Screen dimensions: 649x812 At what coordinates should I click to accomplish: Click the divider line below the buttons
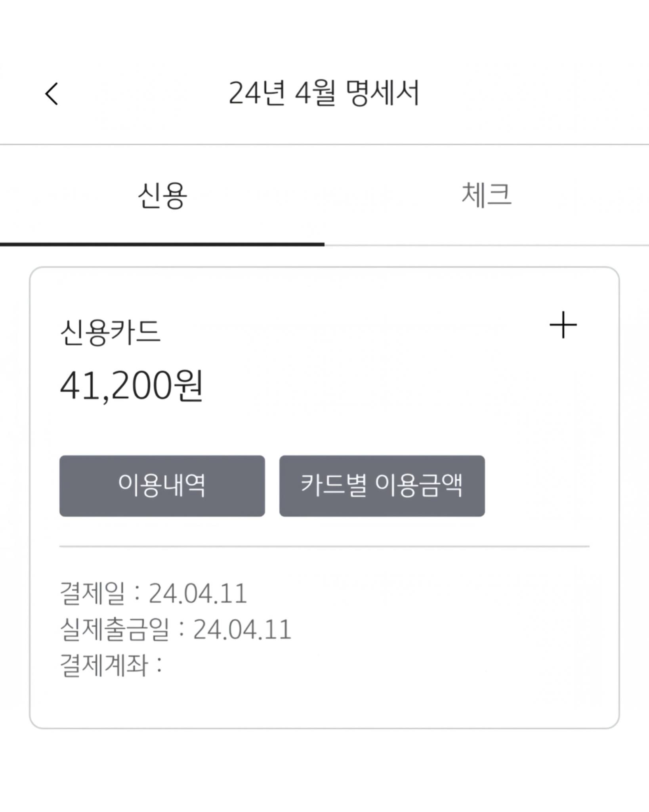pyautogui.click(x=324, y=546)
